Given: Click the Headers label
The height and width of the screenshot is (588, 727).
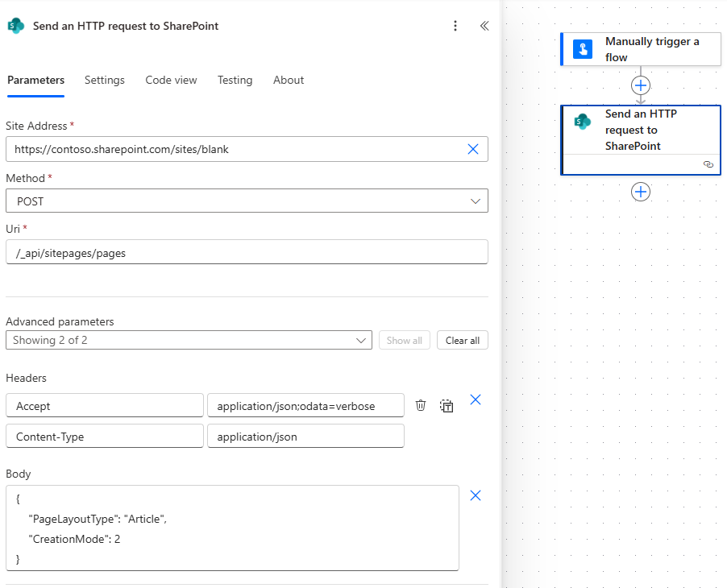Looking at the screenshot, I should point(26,378).
